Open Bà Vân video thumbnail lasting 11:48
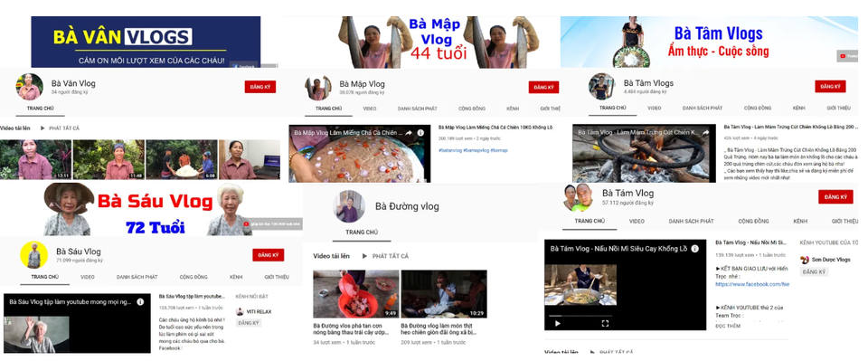This screenshot has height=361, width=868. click(109, 159)
